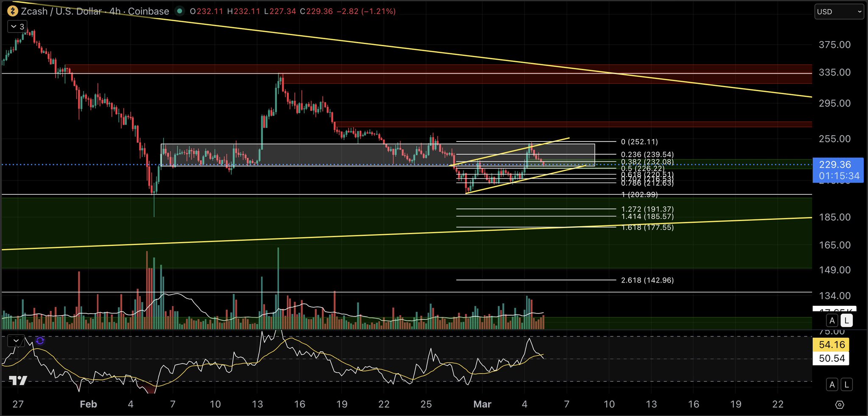
Task: Toggle log scale (L) on the main price pane
Action: (847, 321)
